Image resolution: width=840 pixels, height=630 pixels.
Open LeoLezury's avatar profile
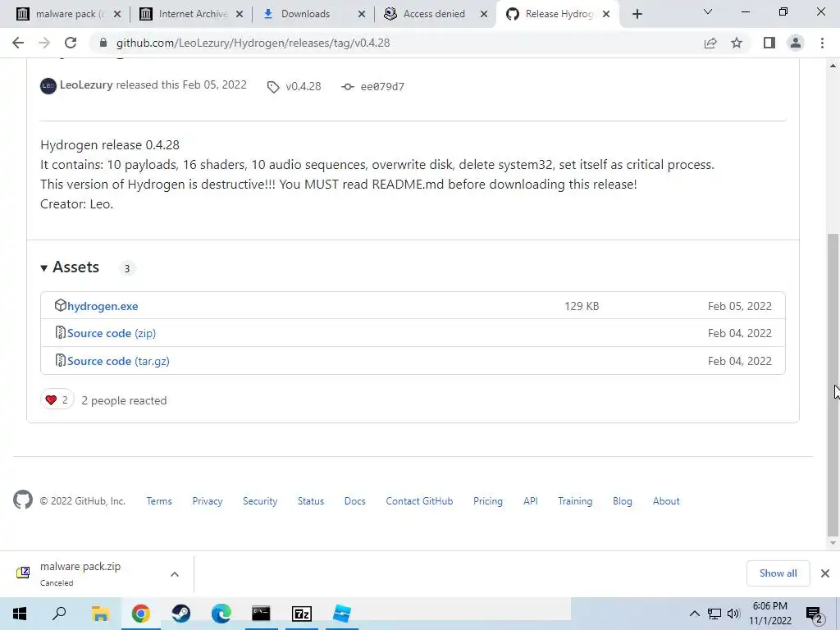[x=48, y=85]
